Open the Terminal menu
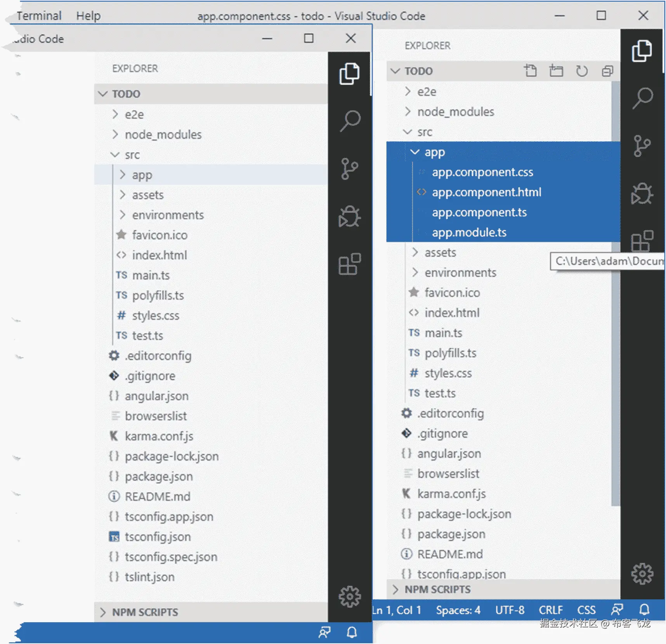 click(x=39, y=16)
